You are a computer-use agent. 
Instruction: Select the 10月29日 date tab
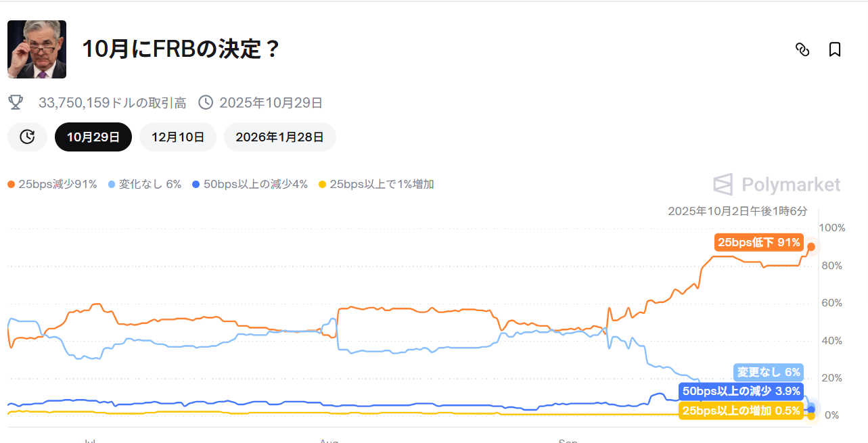(x=93, y=137)
